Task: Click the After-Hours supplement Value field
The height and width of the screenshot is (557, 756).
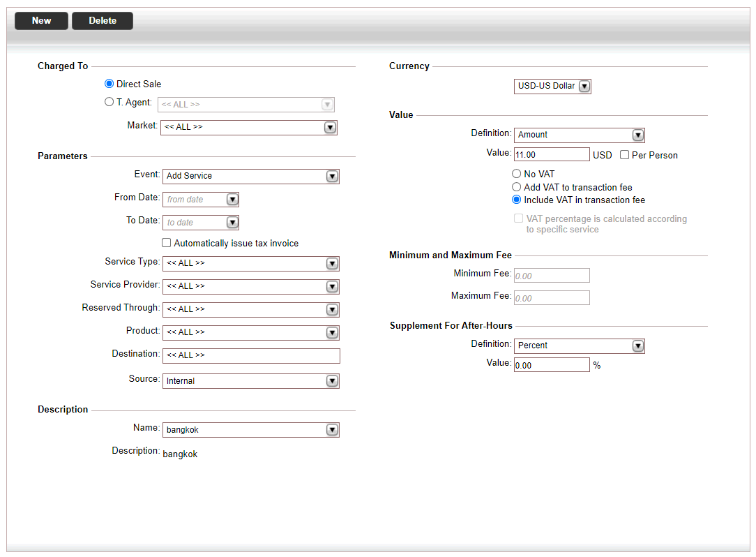Action: (552, 365)
